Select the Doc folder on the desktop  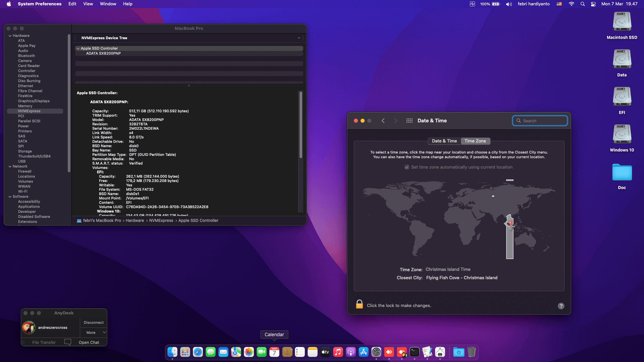click(x=622, y=177)
